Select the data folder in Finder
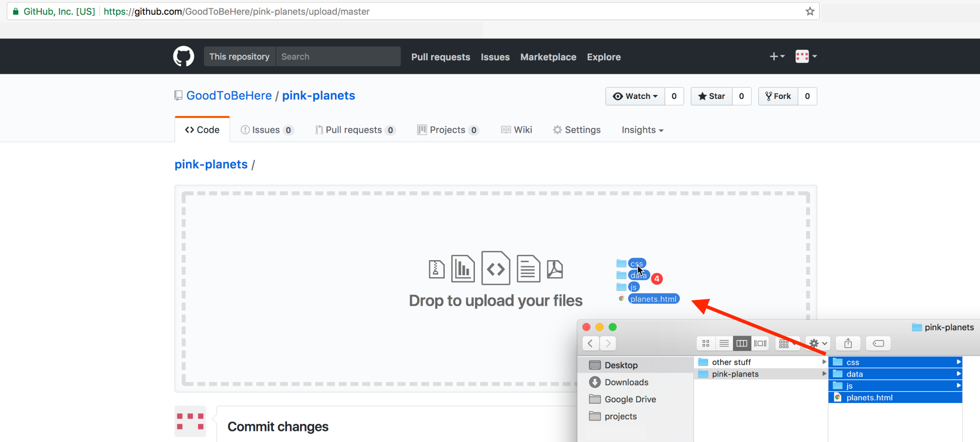The image size is (980, 442). click(895, 374)
